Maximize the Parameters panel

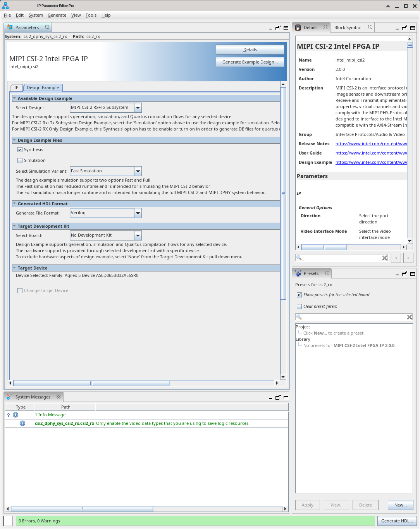(286, 28)
